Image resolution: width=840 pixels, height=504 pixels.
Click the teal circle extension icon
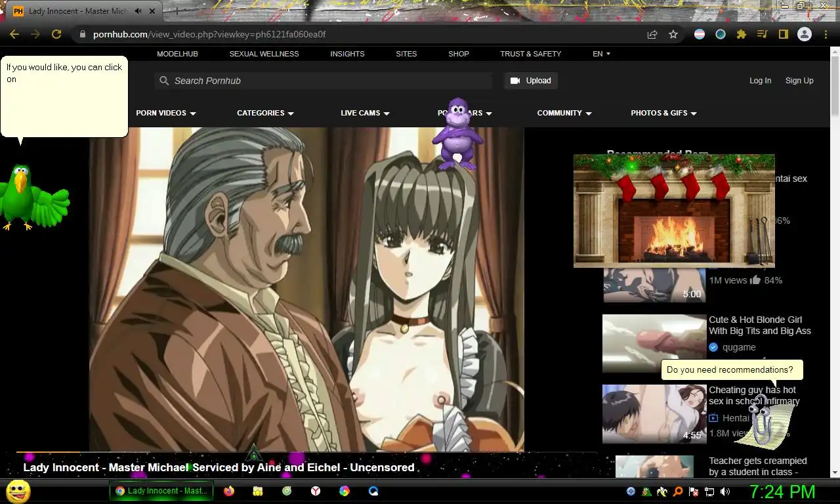click(x=721, y=34)
